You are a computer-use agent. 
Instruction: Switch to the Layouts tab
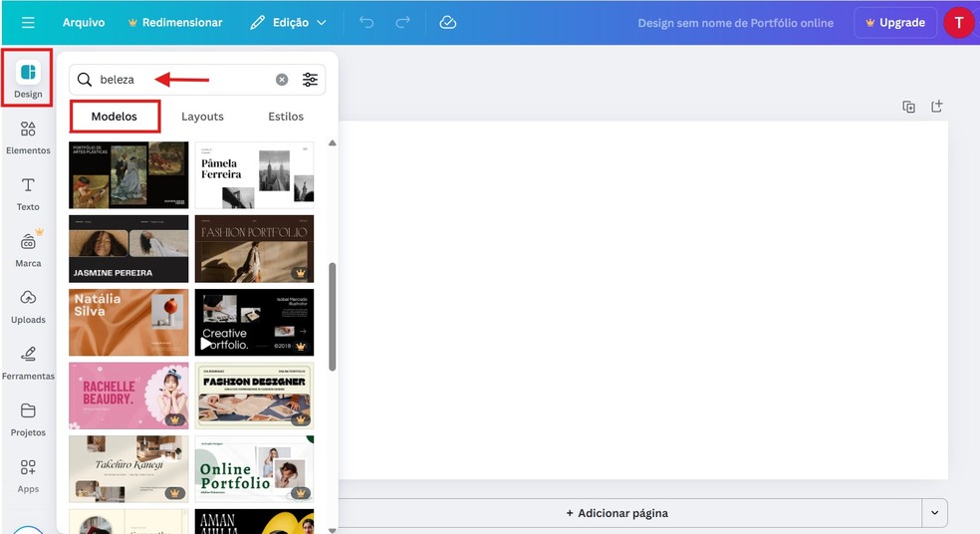tap(202, 117)
